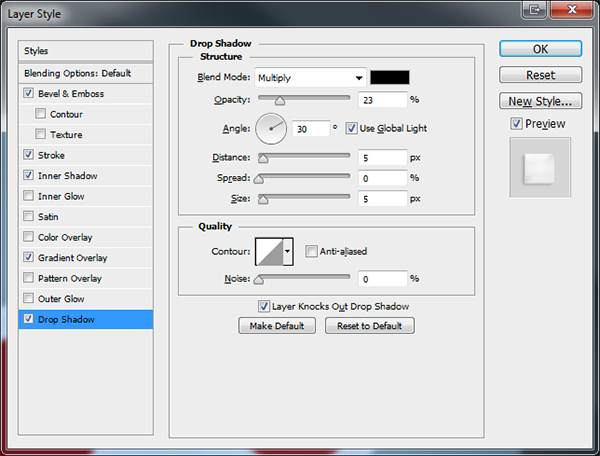Close the Layer Style dialog
The image size is (600, 456).
(572, 9)
